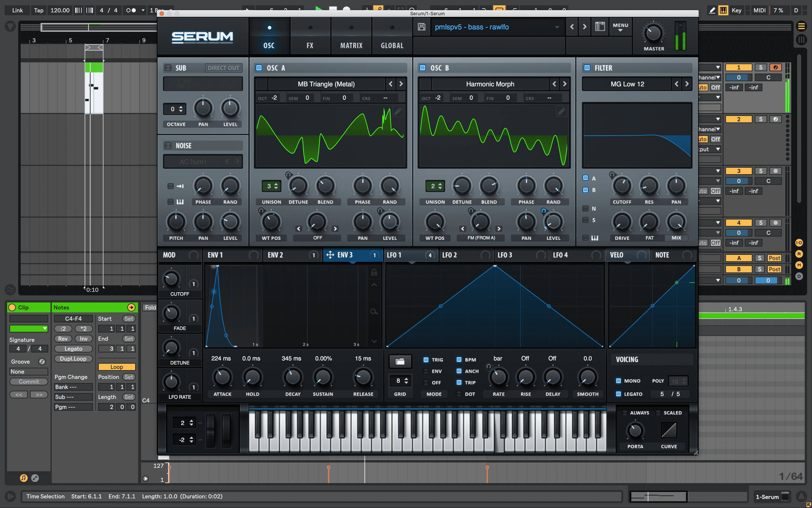Viewport: 812px width, 508px height.
Task: Click the Dupl.Loop button
Action: 73,358
